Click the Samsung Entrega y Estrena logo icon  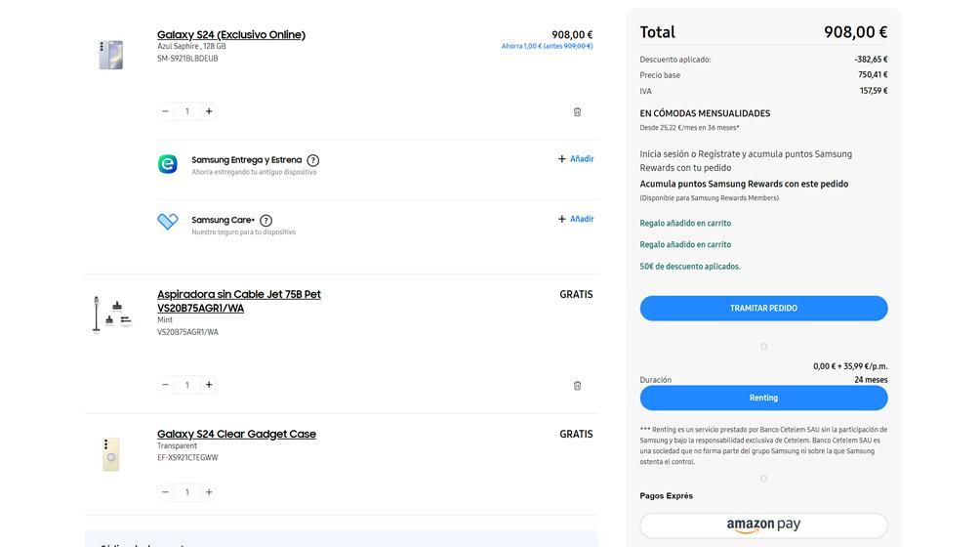click(168, 164)
